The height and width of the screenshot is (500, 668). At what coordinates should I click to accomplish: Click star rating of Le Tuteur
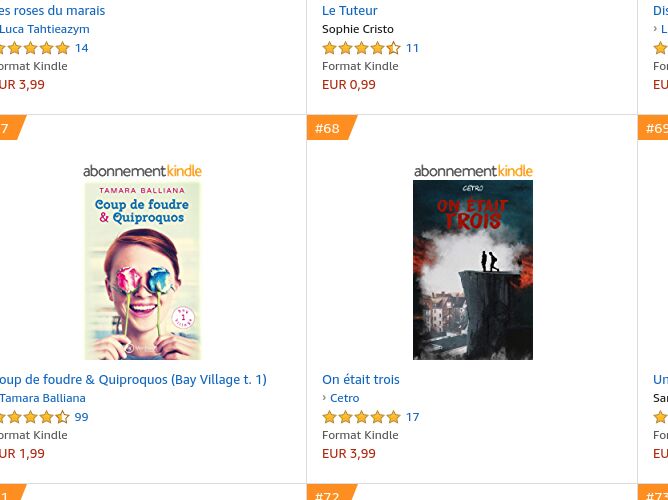pos(361,48)
